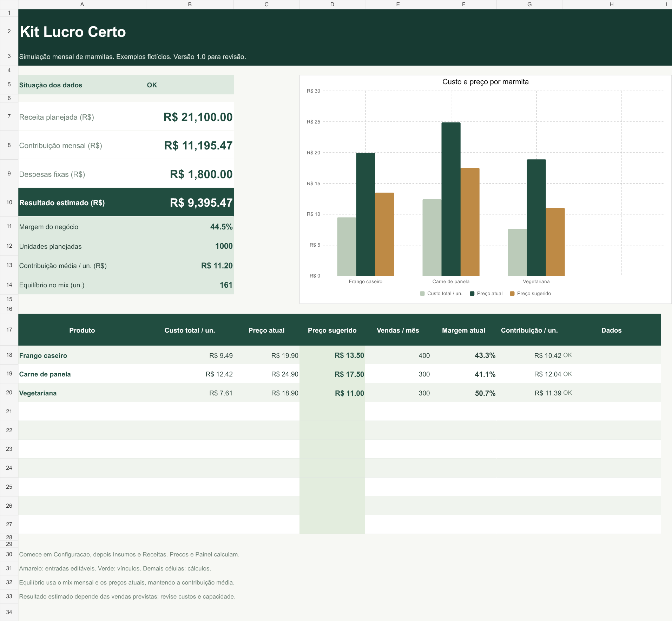Screen dimensions: 672x621
Task: Click the Situação dos dados OK status cell
Action: (190, 85)
